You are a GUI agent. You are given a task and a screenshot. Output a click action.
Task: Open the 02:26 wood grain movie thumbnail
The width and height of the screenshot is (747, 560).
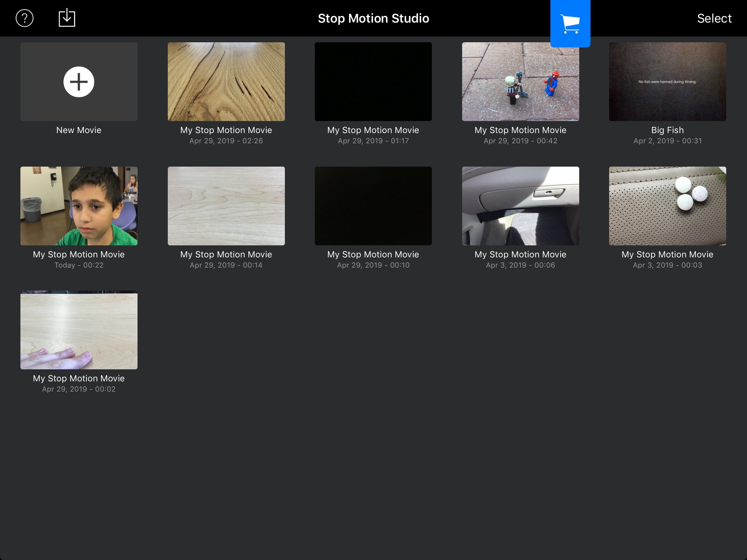[226, 82]
